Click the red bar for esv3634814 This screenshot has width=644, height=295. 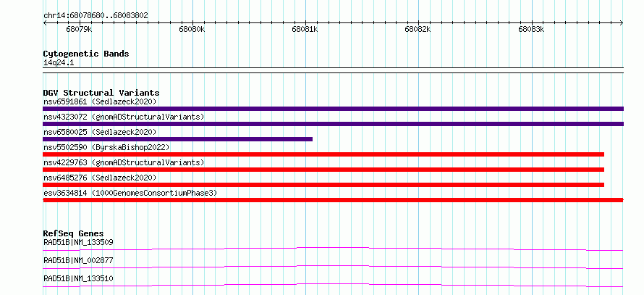333,200
